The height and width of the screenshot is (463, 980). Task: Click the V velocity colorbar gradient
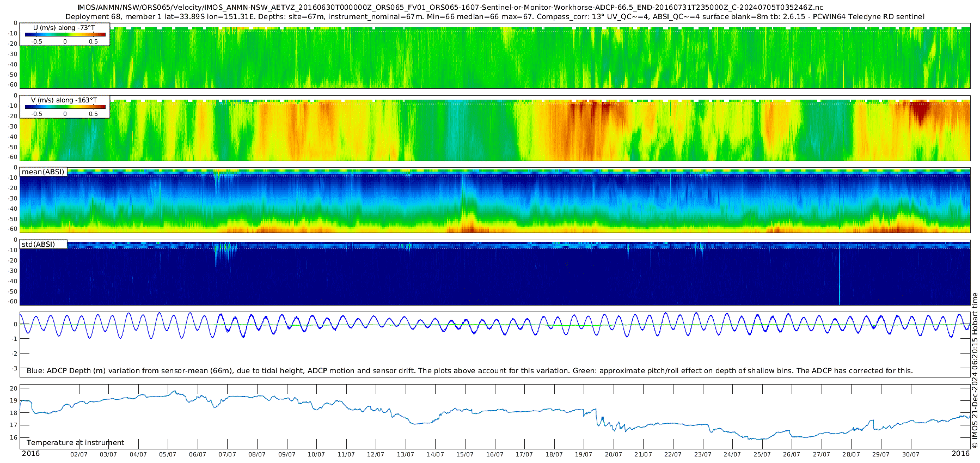65,107
